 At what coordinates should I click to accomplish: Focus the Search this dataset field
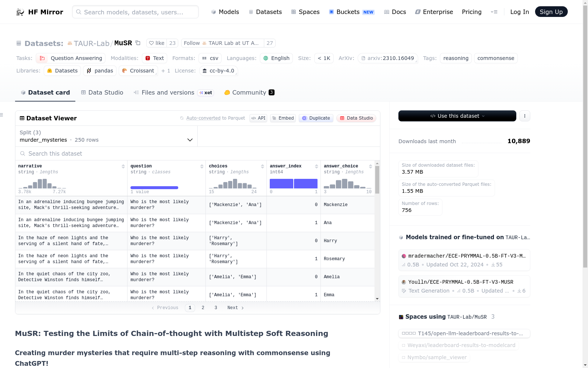tap(198, 153)
